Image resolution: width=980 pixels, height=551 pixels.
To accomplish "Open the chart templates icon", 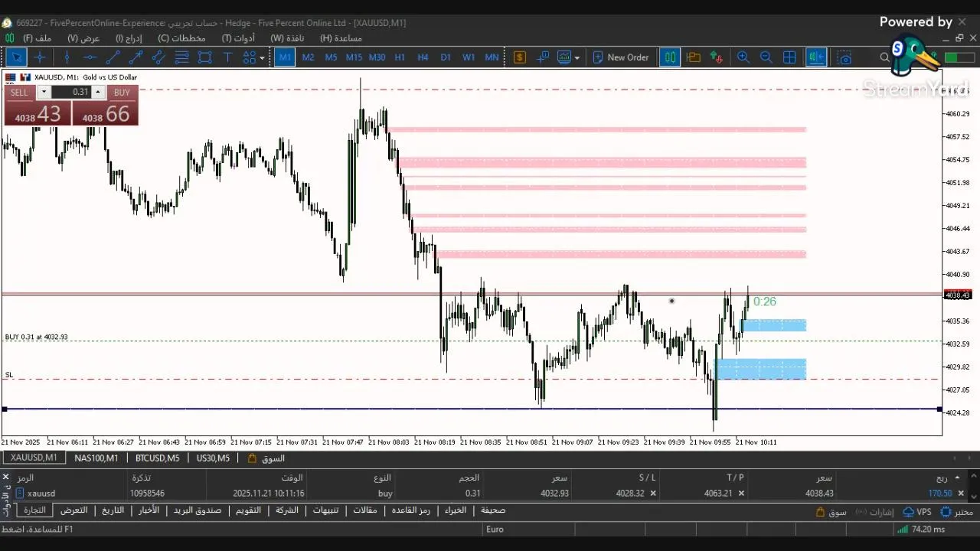I will coord(564,57).
